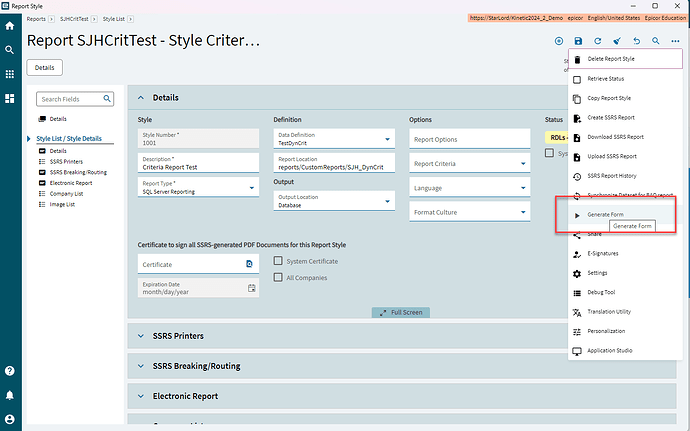This screenshot has width=690, height=431.
Task: Select Personalization menu entry
Action: [625, 331]
